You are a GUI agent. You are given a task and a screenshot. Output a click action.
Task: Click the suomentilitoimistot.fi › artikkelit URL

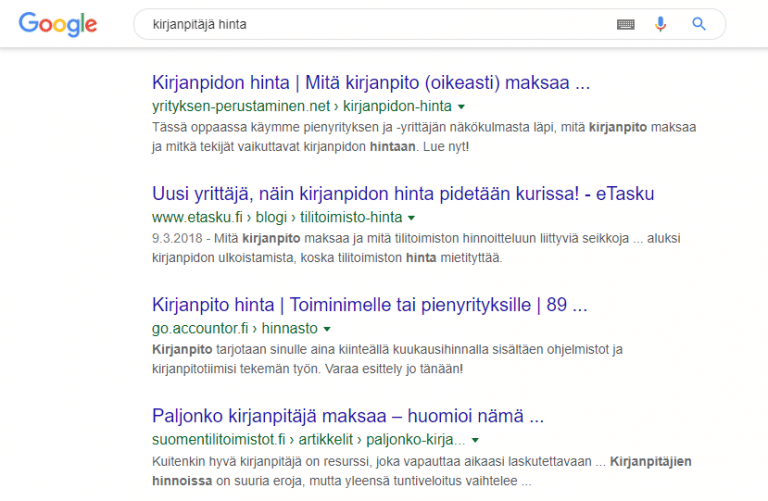pos(309,440)
